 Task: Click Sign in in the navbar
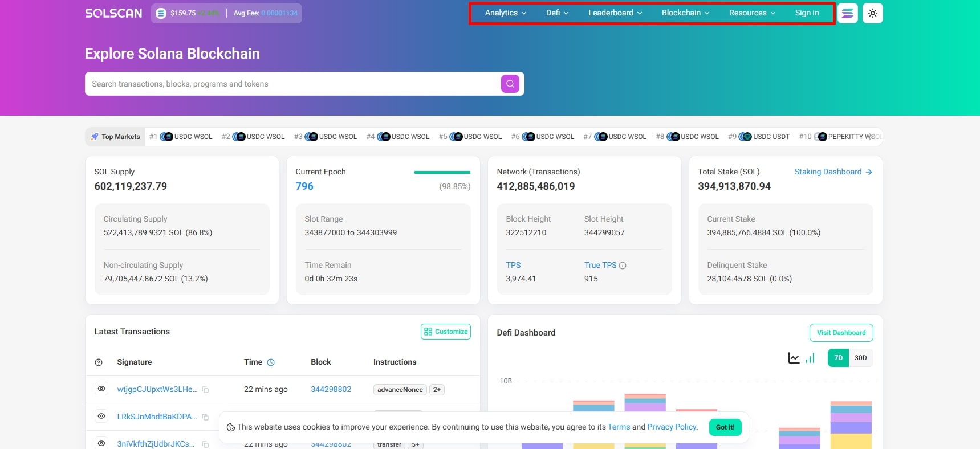pos(807,13)
